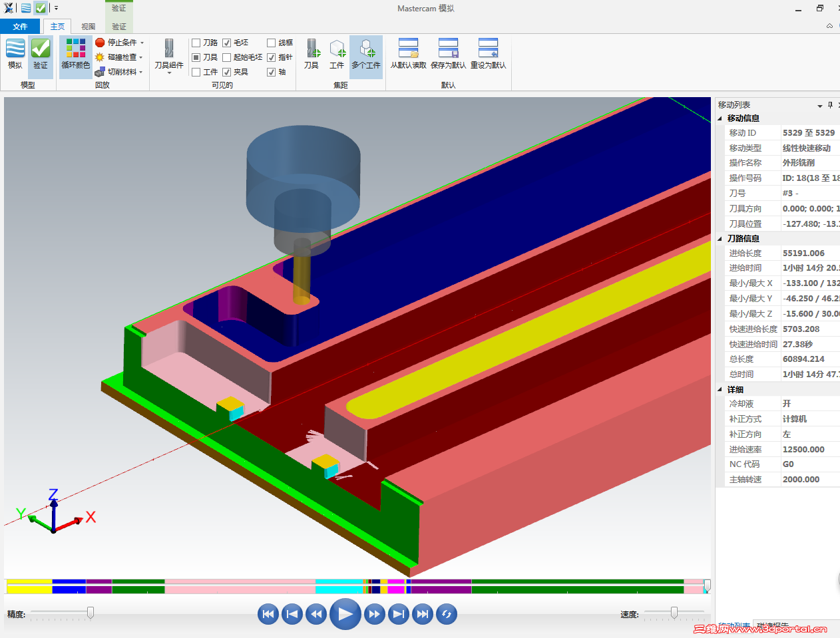Select the 进给速率 value 12500.000
The image size is (840, 638).
coord(803,450)
